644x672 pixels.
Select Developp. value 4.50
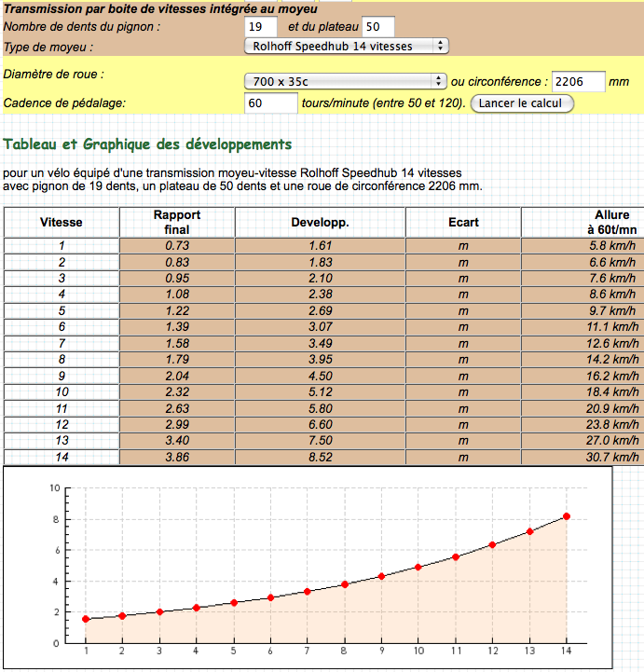[320, 376]
